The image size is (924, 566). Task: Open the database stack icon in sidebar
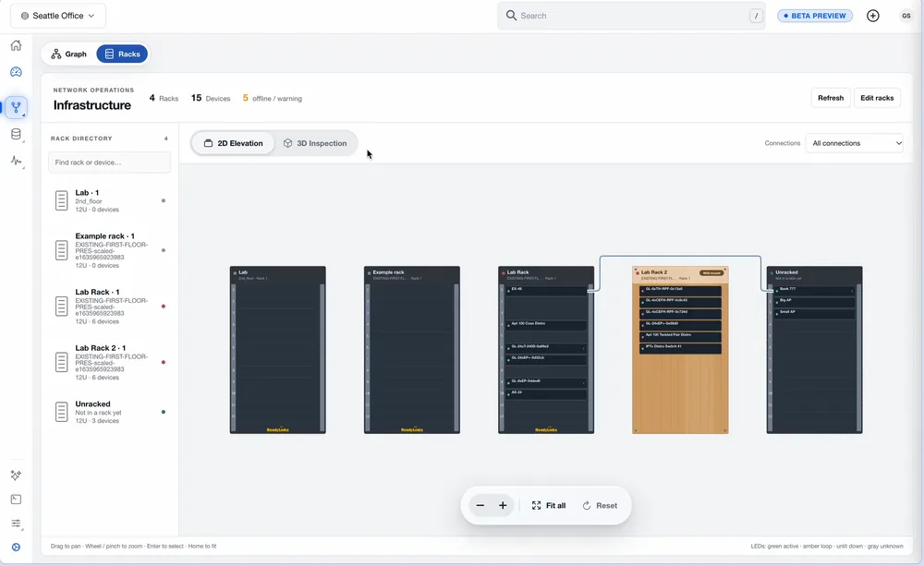16,134
